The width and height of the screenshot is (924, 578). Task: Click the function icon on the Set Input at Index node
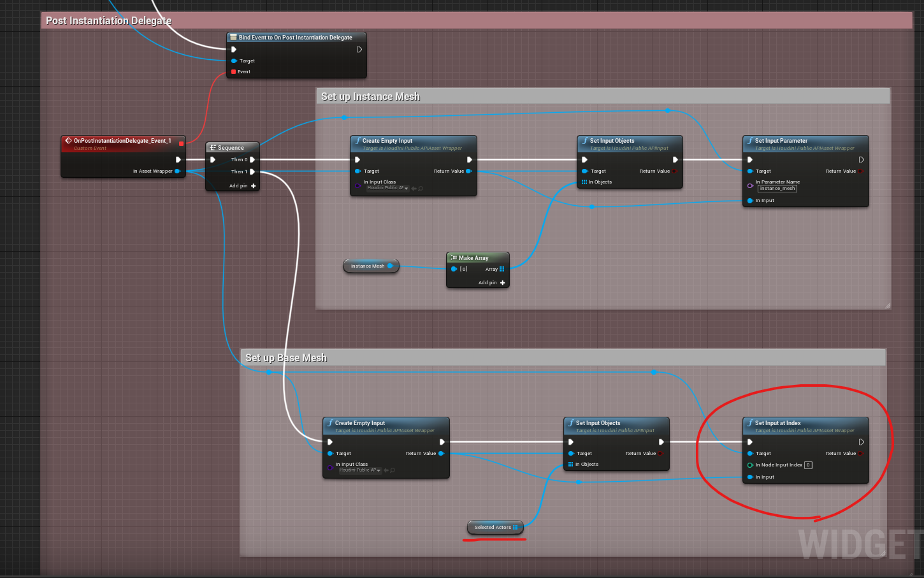coord(751,423)
